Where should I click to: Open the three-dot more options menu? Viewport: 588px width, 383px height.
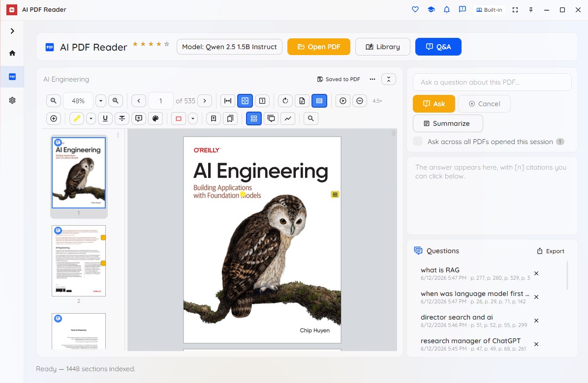click(372, 79)
